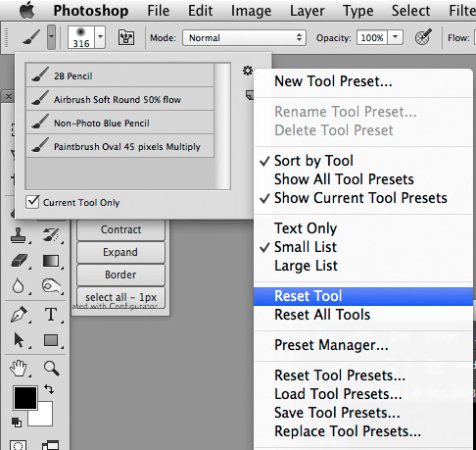Uncheck the Current Tool Only checkbox
The width and height of the screenshot is (476, 450).
32,202
